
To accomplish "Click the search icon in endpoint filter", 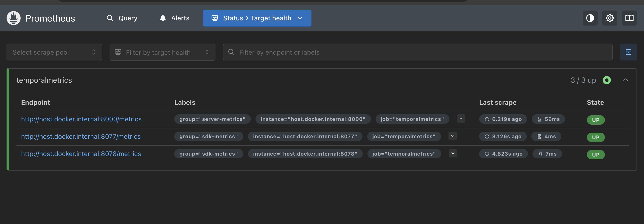I will tap(231, 52).
